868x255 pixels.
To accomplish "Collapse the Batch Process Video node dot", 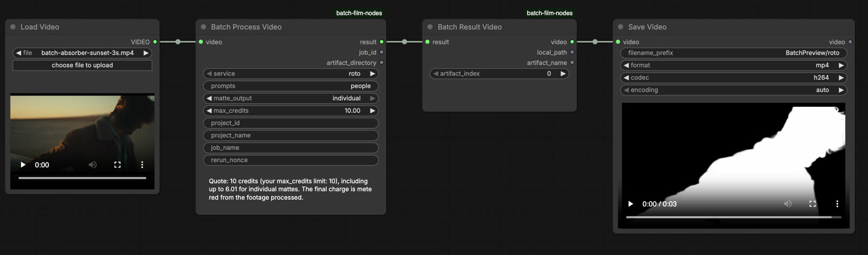I will [x=203, y=27].
